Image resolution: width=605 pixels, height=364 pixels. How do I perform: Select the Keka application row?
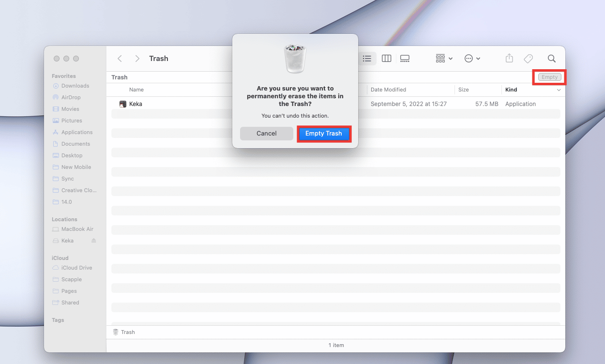(336, 104)
